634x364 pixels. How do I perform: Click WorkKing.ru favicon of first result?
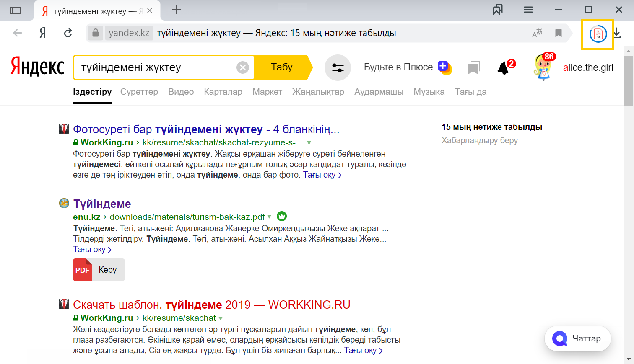64,129
